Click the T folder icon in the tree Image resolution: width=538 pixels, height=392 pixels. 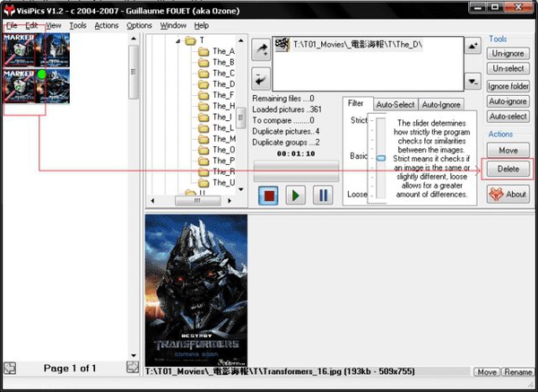[190, 41]
